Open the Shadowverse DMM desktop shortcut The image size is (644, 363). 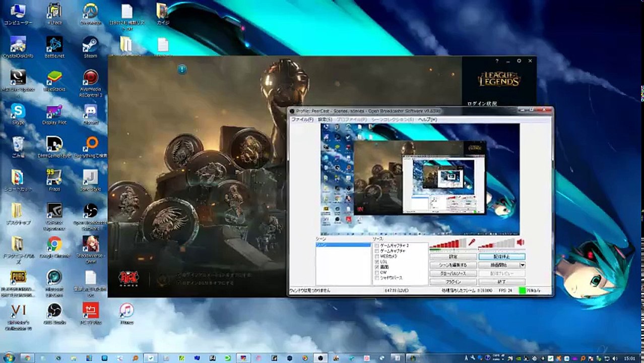(91, 250)
